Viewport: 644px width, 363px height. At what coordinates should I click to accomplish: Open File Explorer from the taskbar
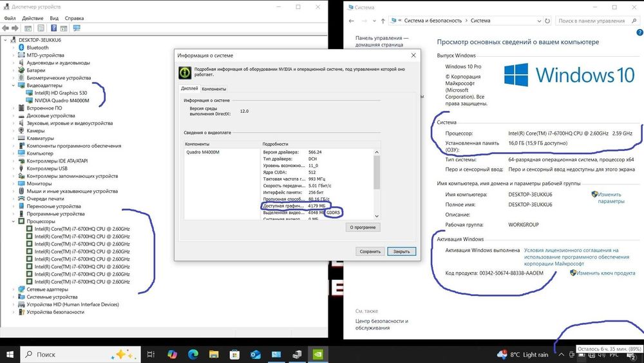click(x=214, y=355)
